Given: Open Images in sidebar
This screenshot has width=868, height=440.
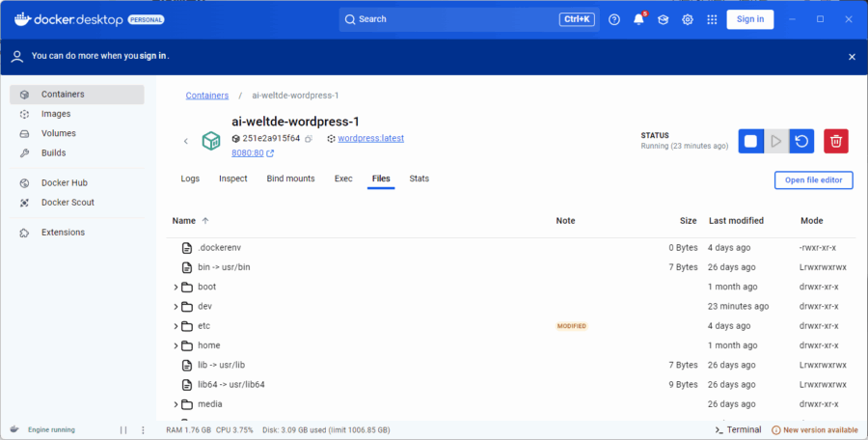Looking at the screenshot, I should tap(77, 114).
